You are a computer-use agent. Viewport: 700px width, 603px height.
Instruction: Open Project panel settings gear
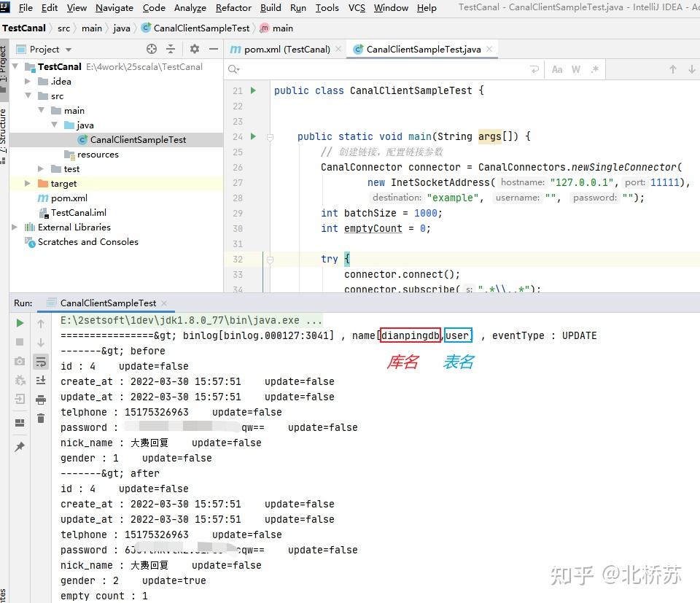coord(195,49)
